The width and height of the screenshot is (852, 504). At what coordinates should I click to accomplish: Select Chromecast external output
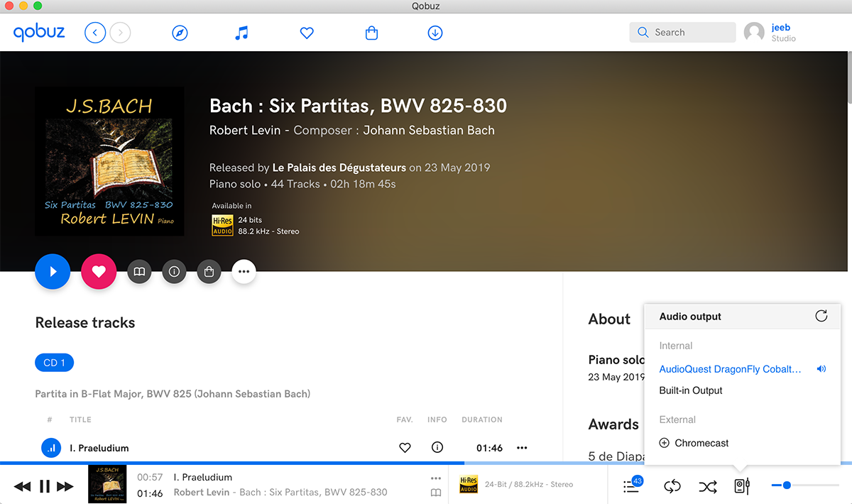click(701, 443)
